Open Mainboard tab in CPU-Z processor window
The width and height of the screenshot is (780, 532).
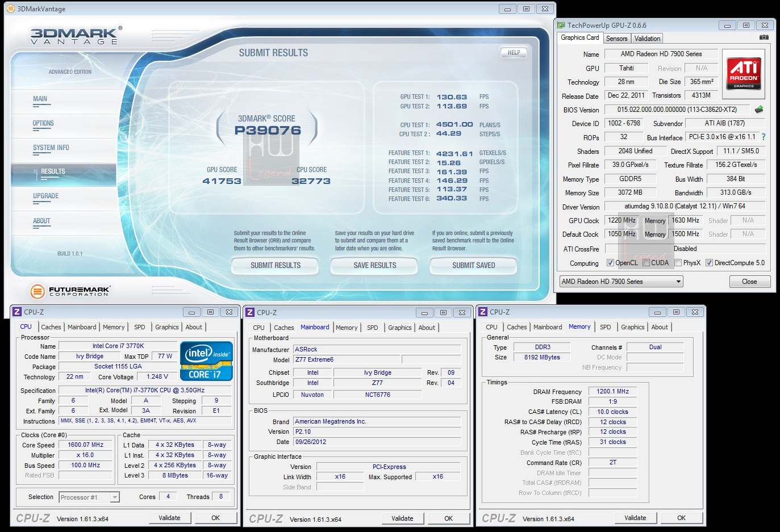click(x=82, y=327)
